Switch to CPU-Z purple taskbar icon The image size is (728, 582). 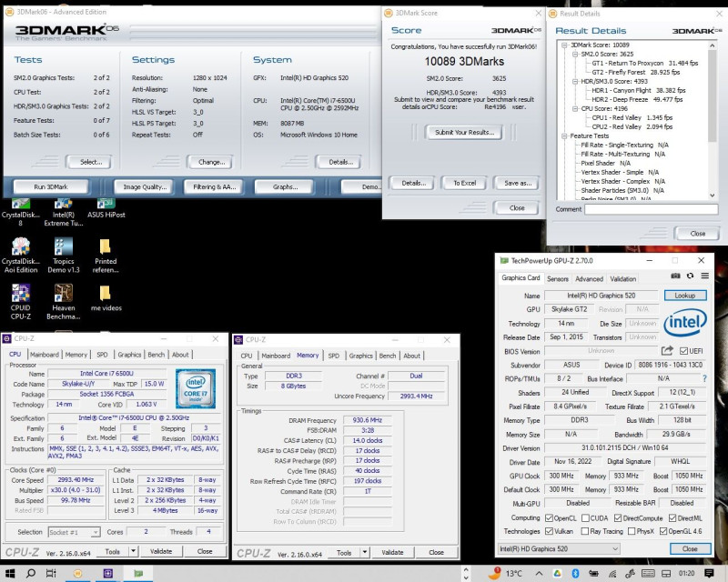coord(107,573)
